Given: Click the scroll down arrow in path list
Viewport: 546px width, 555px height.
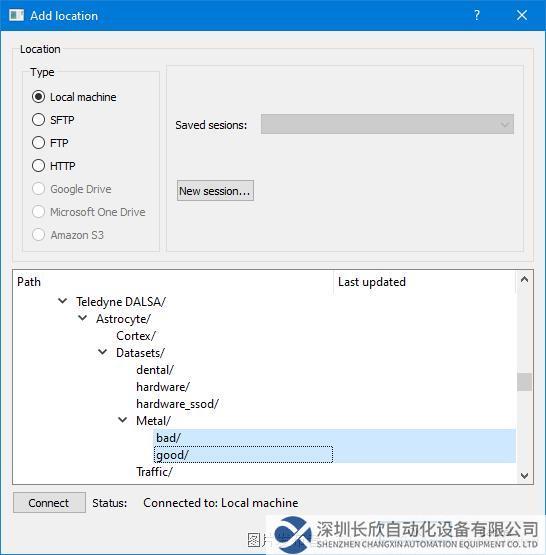Looking at the screenshot, I should click(524, 475).
